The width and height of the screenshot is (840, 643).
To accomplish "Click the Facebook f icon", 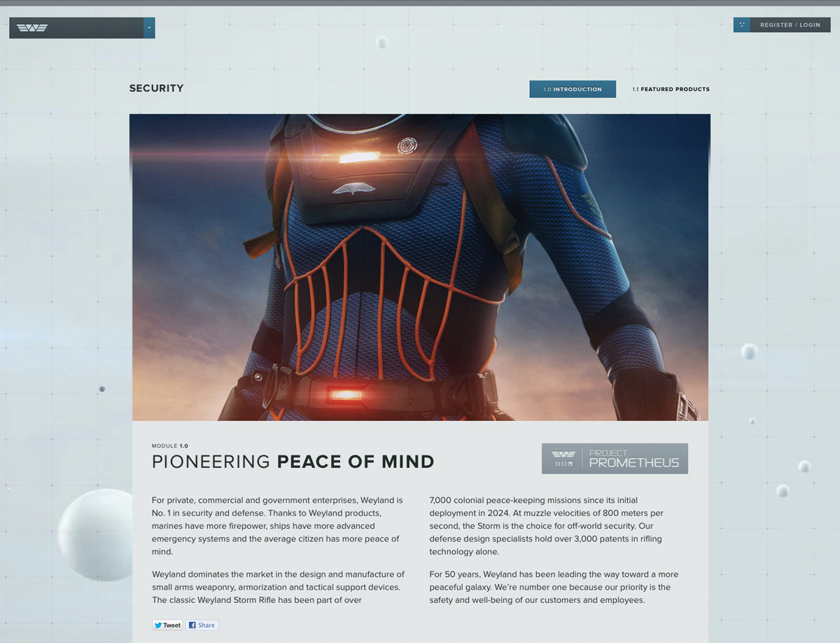I will pyautogui.click(x=192, y=625).
